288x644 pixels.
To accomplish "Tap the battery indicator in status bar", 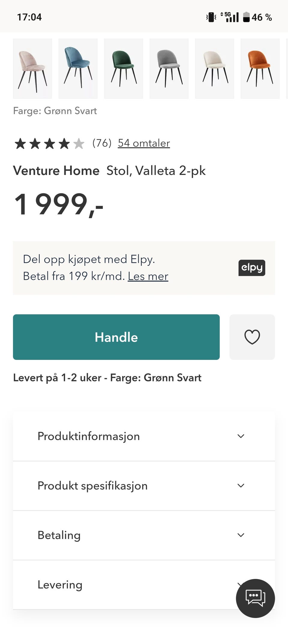I will pyautogui.click(x=246, y=17).
